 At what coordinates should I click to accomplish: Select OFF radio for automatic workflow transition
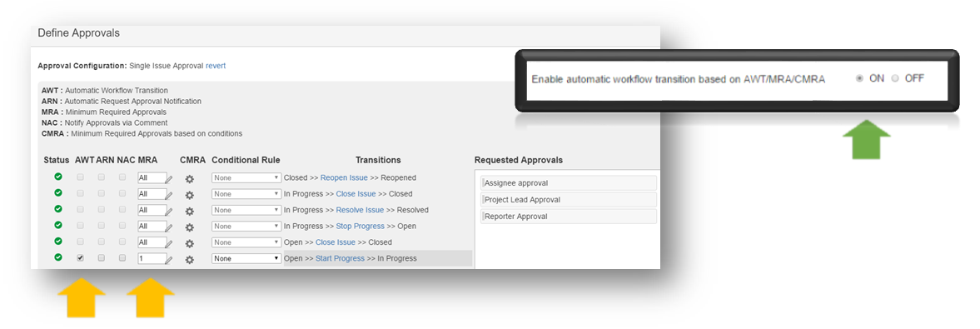pyautogui.click(x=895, y=79)
